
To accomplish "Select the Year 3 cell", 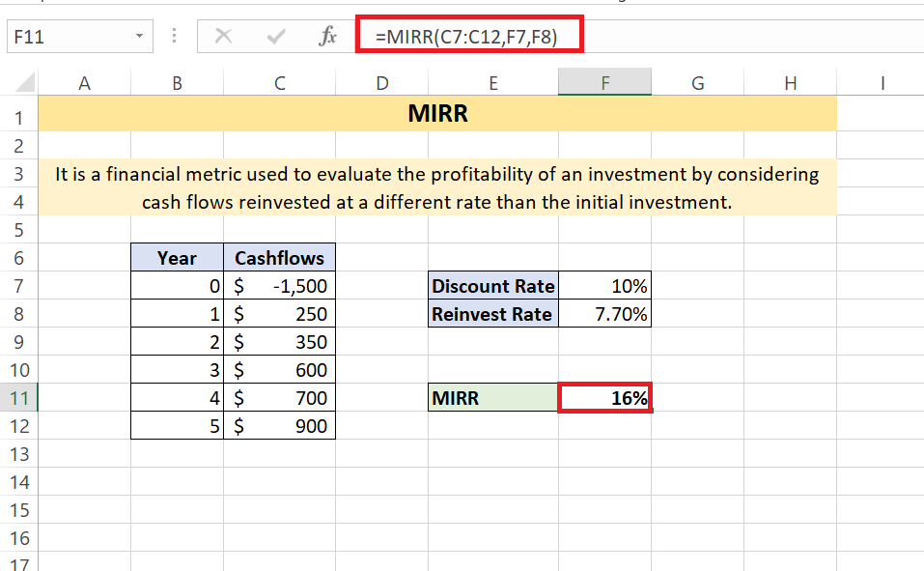I will [177, 370].
